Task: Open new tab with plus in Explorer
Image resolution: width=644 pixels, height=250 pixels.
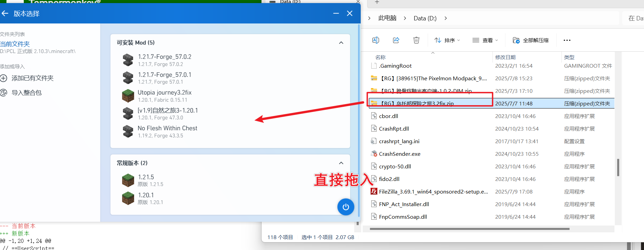Action: pos(377,2)
